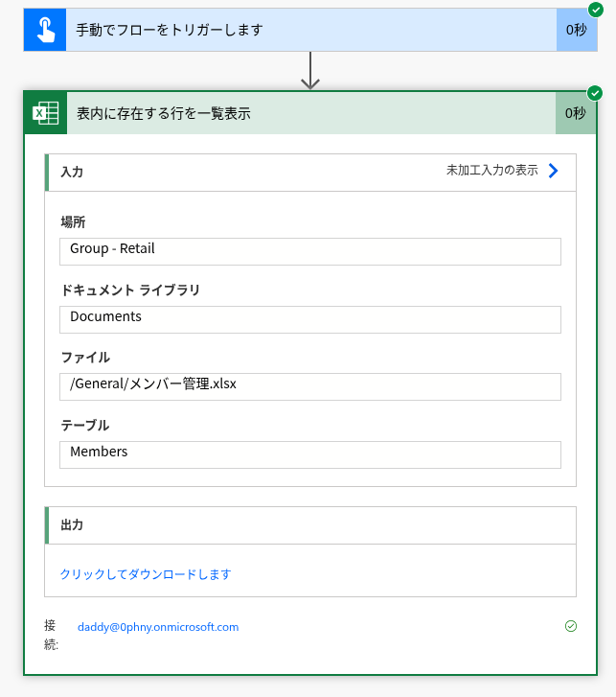Screen dimensions: 616x697
Task: Click クリックしてダウンロードします download link
Action: (x=146, y=574)
